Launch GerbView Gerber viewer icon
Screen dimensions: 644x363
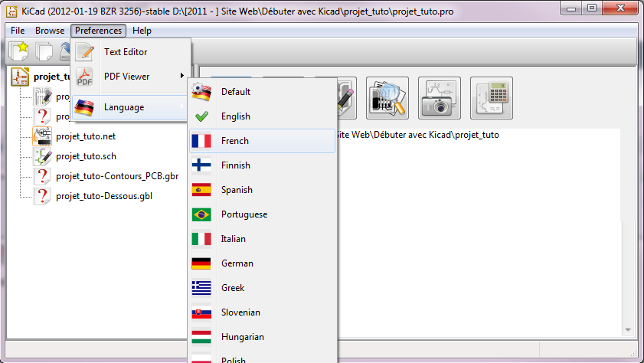(387, 98)
